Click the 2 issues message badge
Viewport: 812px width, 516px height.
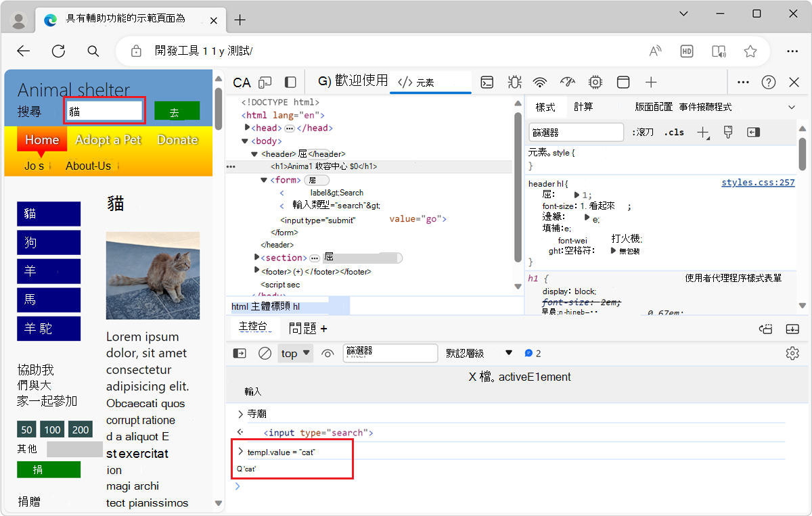(x=533, y=353)
